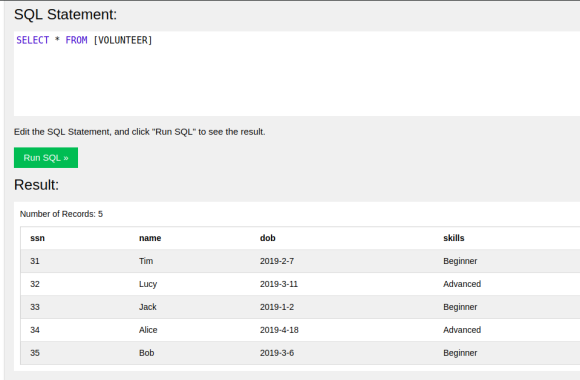Select the ssn column header

[37, 238]
